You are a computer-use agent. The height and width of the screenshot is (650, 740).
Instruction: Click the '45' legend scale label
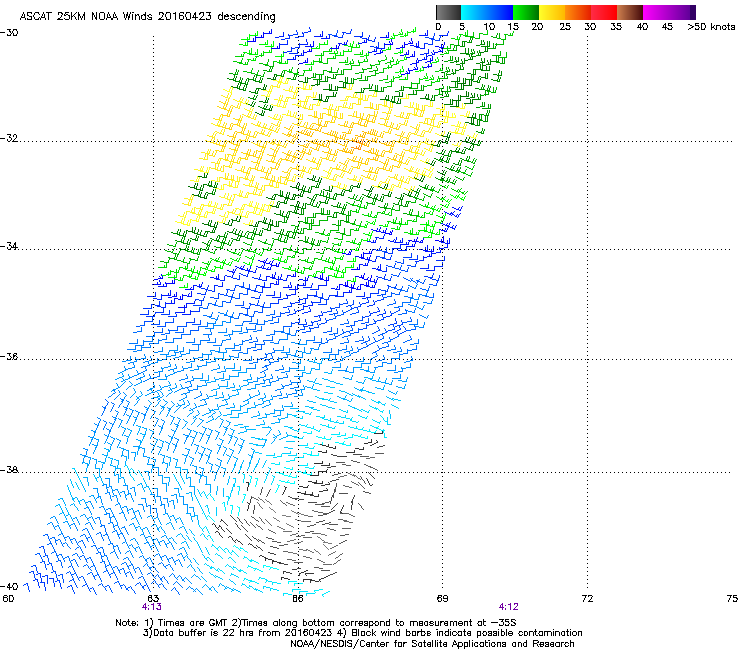tap(667, 27)
